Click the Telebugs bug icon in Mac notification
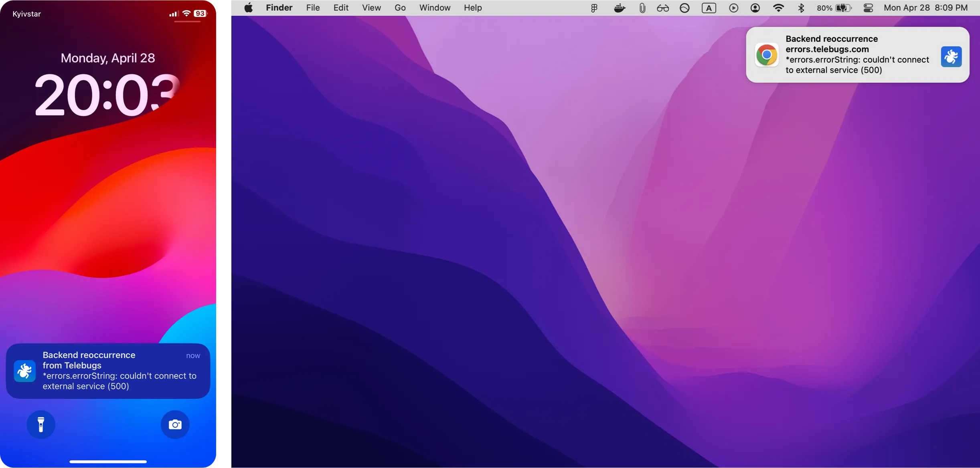 [x=951, y=56]
